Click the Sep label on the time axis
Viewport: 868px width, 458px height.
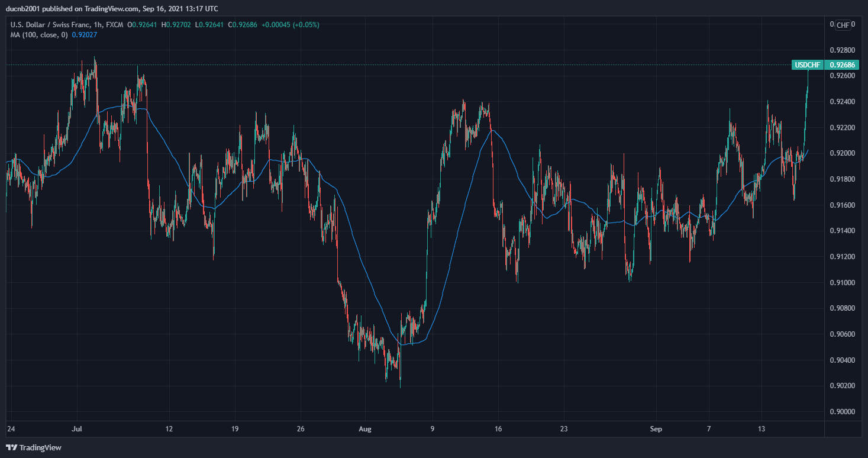tap(656, 428)
